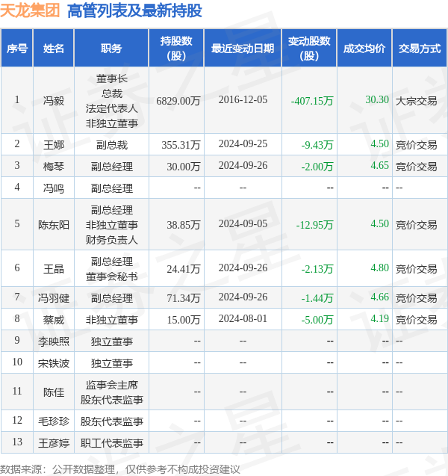Screen dimensions: 448x476
Task: Click the name 陈佳
Action: tap(53, 392)
